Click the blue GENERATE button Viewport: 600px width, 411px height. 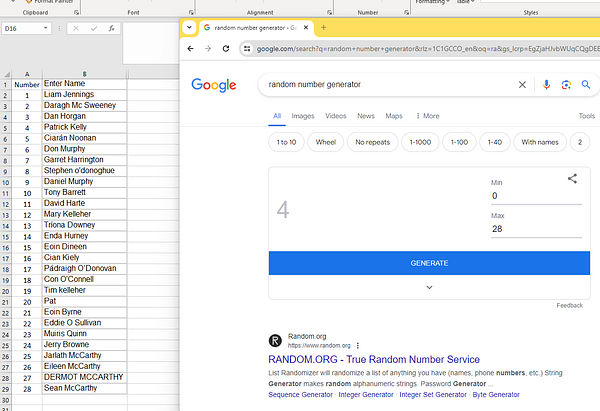[429, 263]
